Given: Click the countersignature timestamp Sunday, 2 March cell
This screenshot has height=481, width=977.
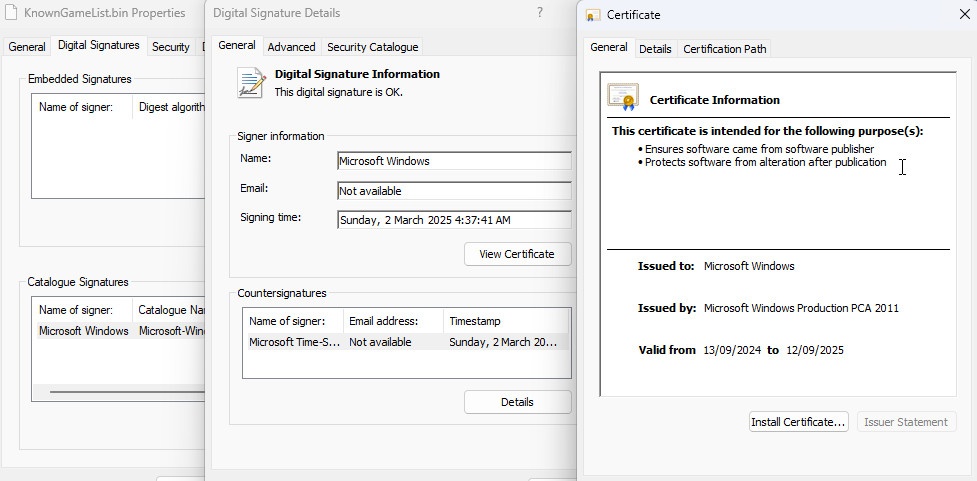Looking at the screenshot, I should (x=503, y=342).
